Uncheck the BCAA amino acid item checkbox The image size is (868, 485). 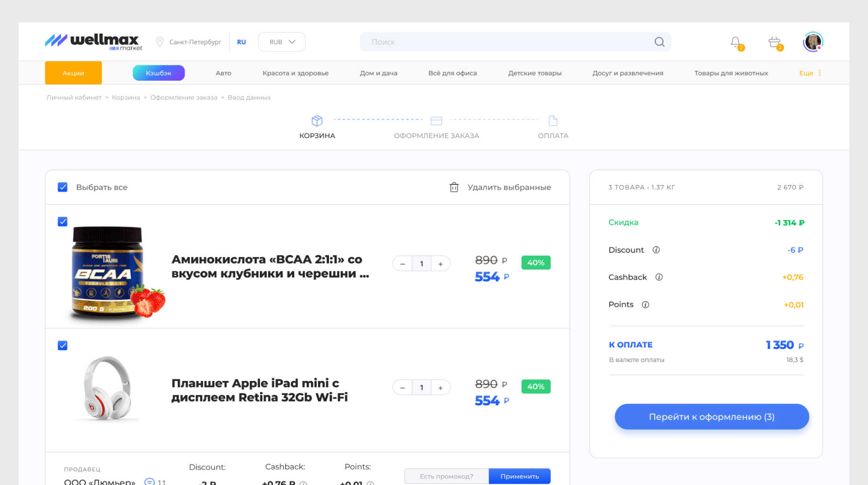click(x=63, y=222)
